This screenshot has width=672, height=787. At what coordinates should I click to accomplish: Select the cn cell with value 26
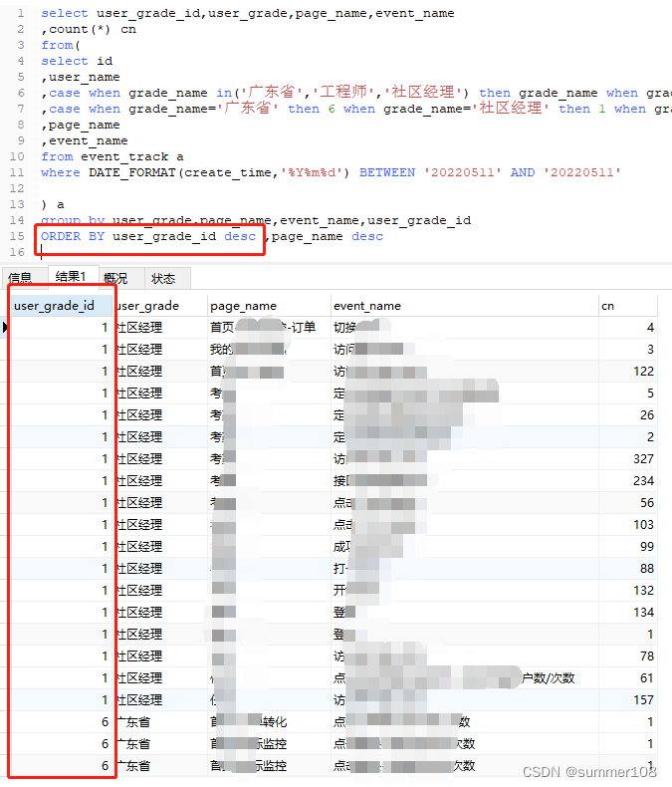point(628,415)
